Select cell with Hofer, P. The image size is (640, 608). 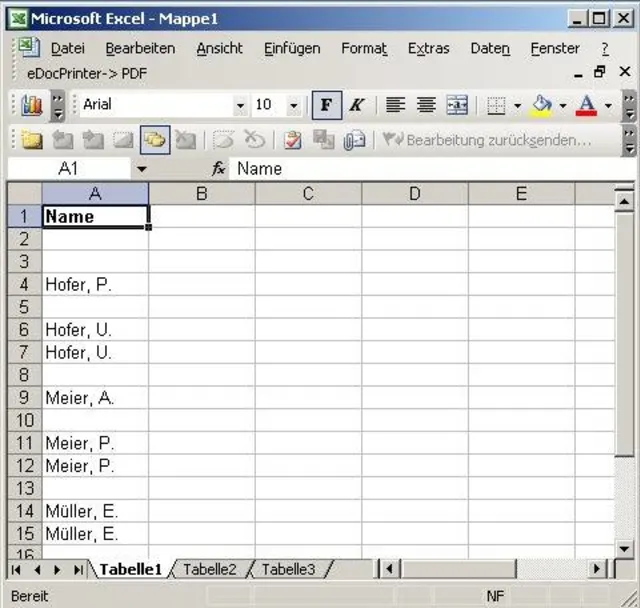tap(96, 284)
